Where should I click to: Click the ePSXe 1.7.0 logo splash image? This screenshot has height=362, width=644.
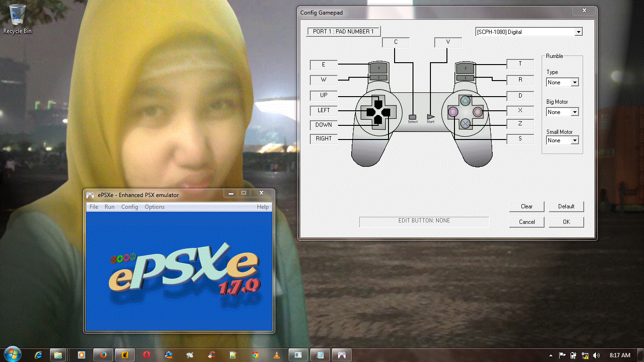pos(180,271)
